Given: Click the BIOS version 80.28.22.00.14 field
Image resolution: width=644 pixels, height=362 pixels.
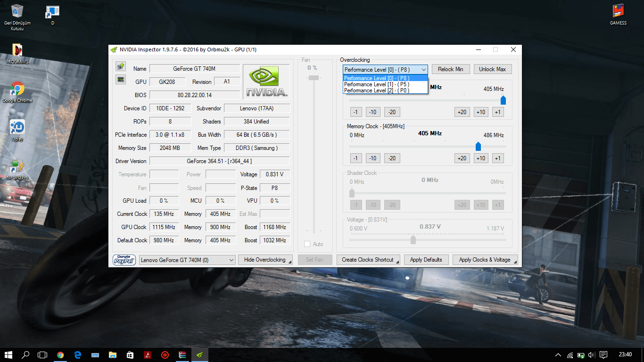Looking at the screenshot, I should (194, 95).
